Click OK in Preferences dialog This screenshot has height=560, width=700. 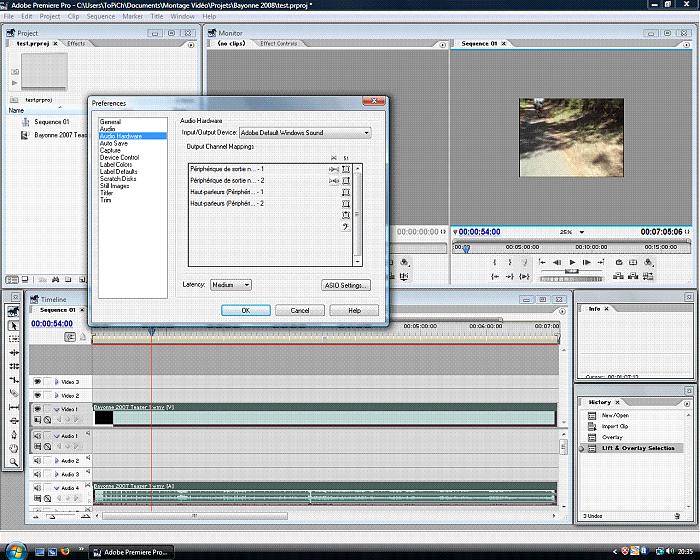tap(246, 310)
